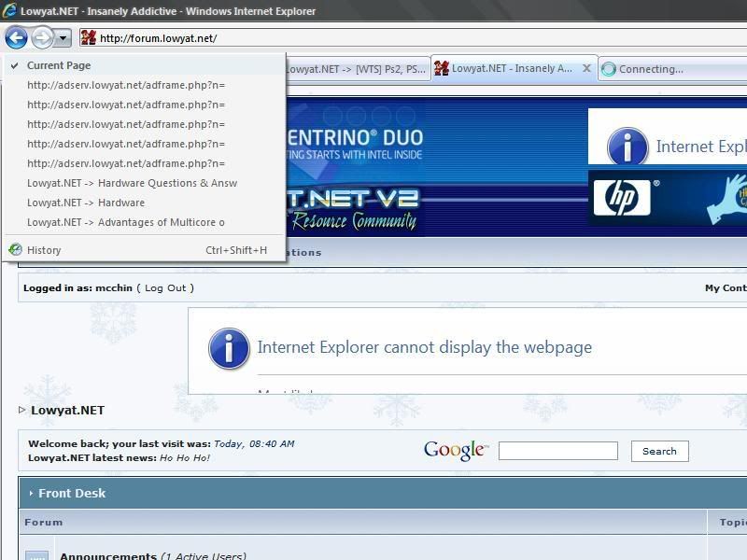Click the browser Forward arrow button

(42, 38)
